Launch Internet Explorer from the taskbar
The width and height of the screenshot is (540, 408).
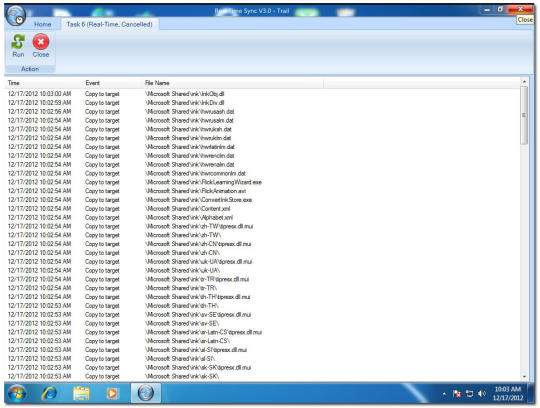point(49,393)
